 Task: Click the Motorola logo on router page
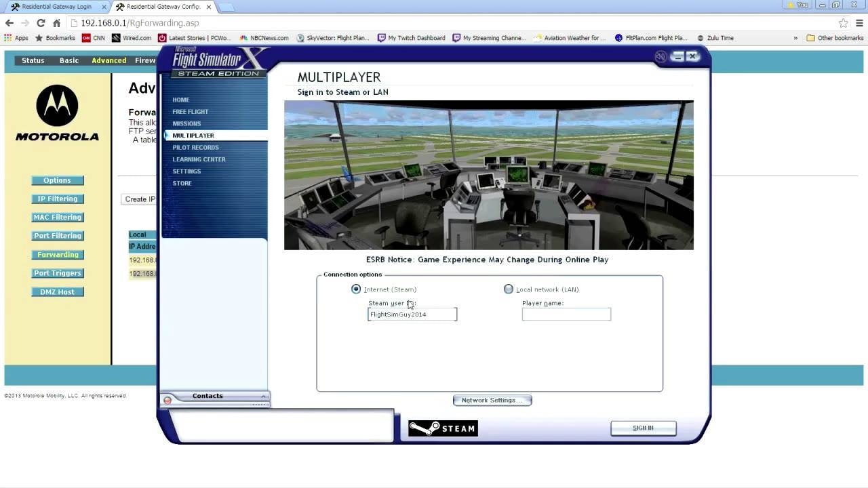58,113
